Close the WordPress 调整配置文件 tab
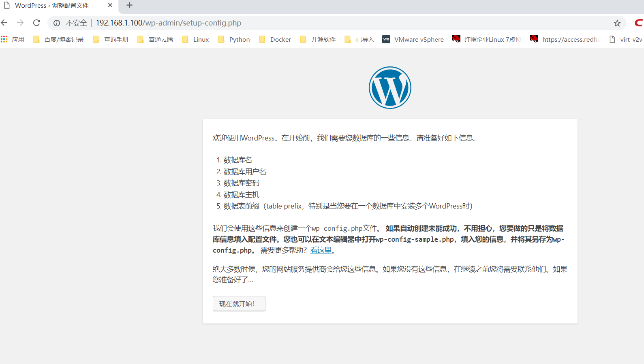The height and width of the screenshot is (364, 644). pyautogui.click(x=110, y=5)
